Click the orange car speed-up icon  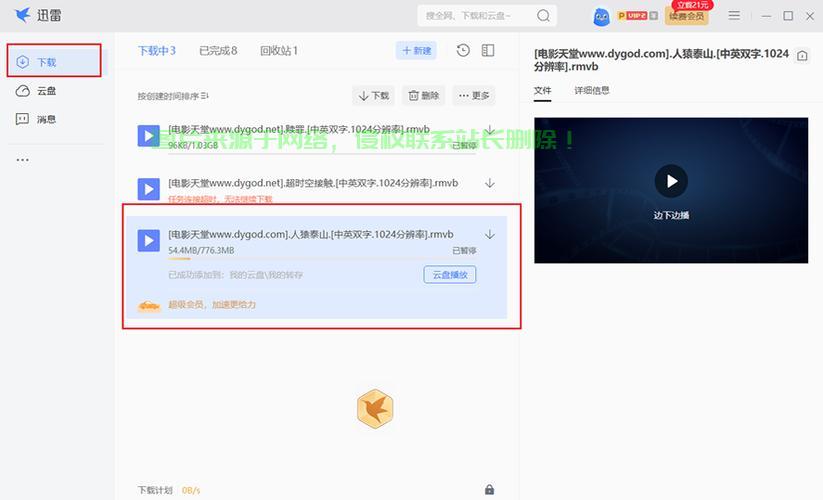(x=149, y=305)
